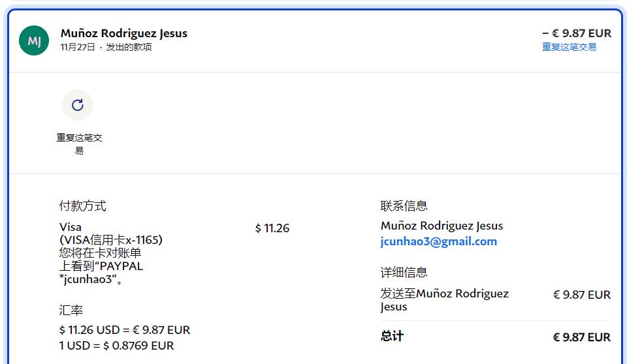Click the $ 11.26 payment amount
Viewport: 642px width, 364px height.
click(272, 228)
